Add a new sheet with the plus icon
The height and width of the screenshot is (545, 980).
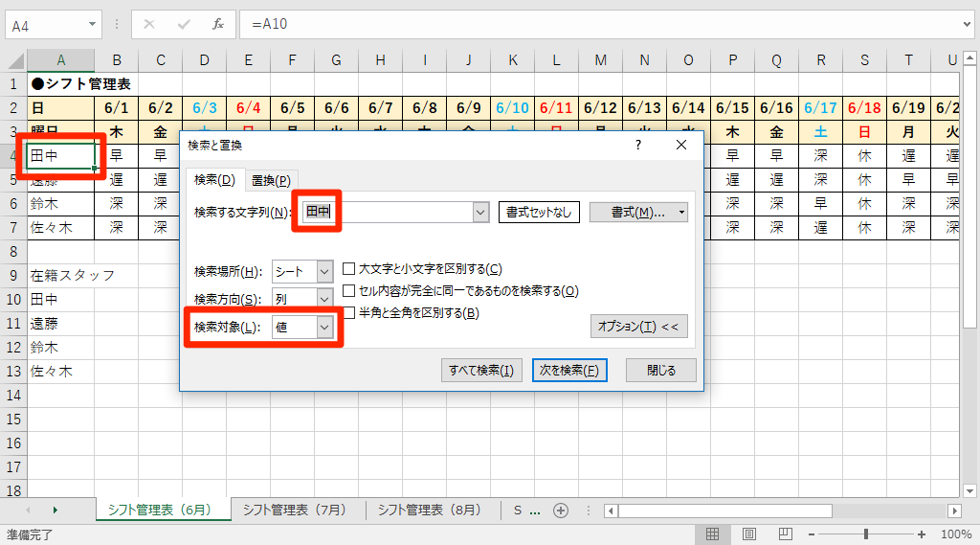tap(561, 511)
